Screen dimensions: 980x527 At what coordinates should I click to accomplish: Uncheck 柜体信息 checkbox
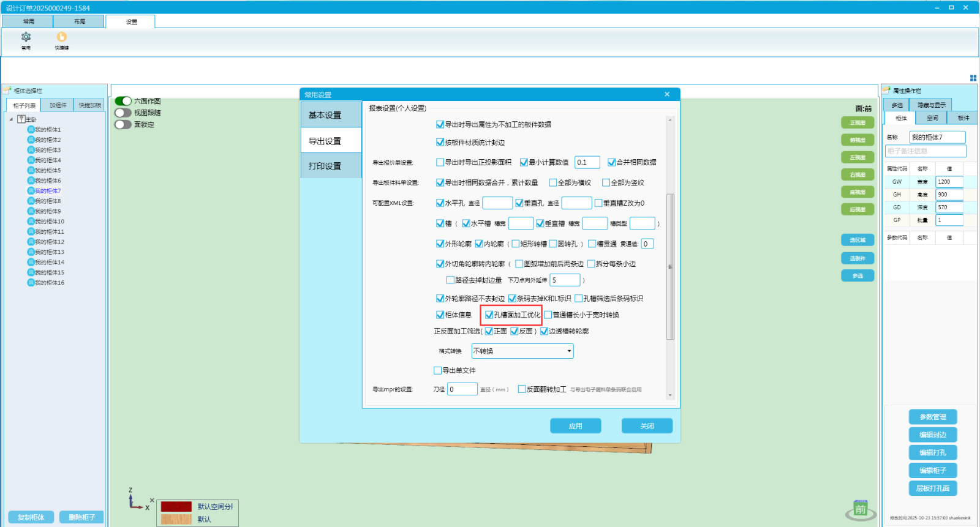click(440, 315)
